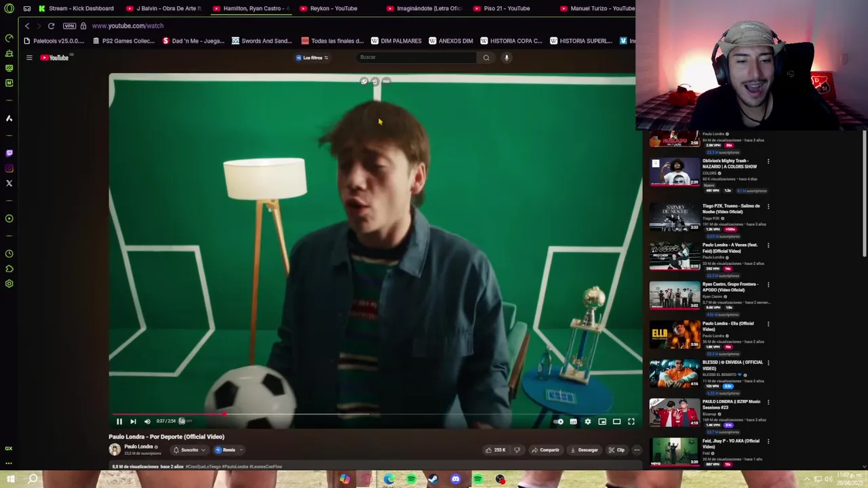This screenshot has width=868, height=488.
Task: Toggle theater mode view
Action: [616, 422]
